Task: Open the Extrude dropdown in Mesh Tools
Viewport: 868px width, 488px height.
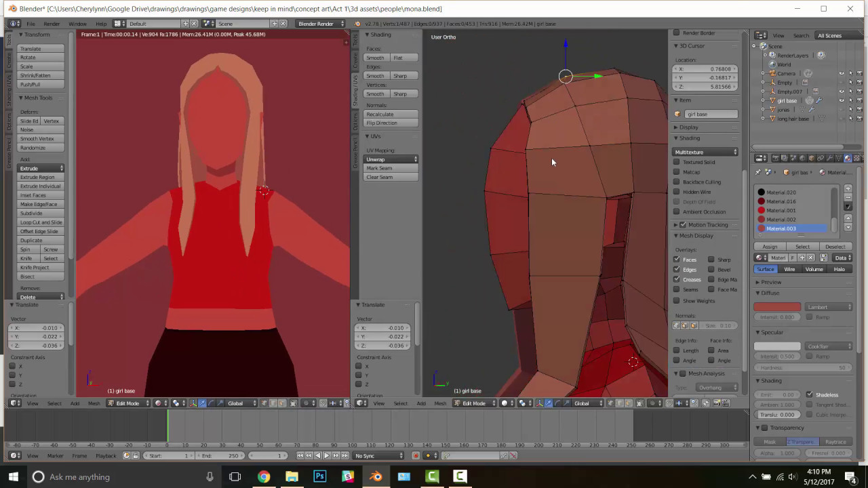Action: tap(41, 168)
